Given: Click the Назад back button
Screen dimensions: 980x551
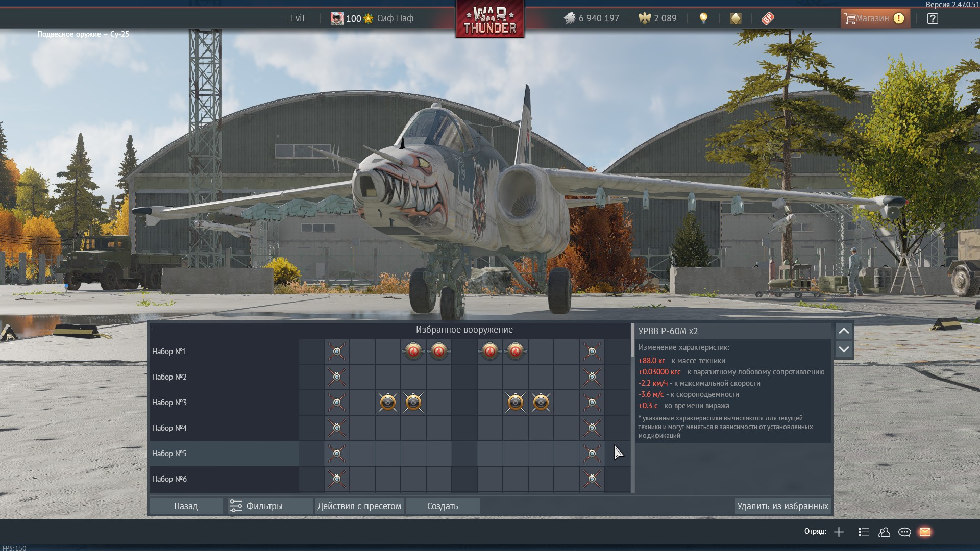Looking at the screenshot, I should (x=186, y=506).
